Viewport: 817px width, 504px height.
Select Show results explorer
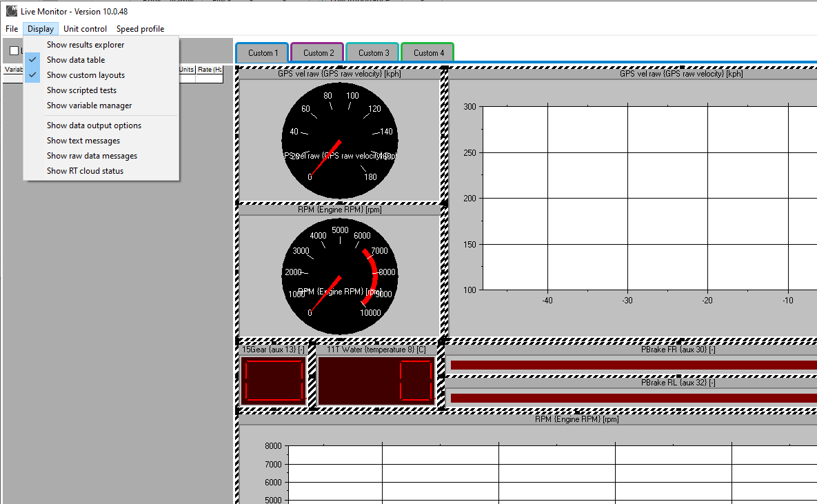[85, 44]
